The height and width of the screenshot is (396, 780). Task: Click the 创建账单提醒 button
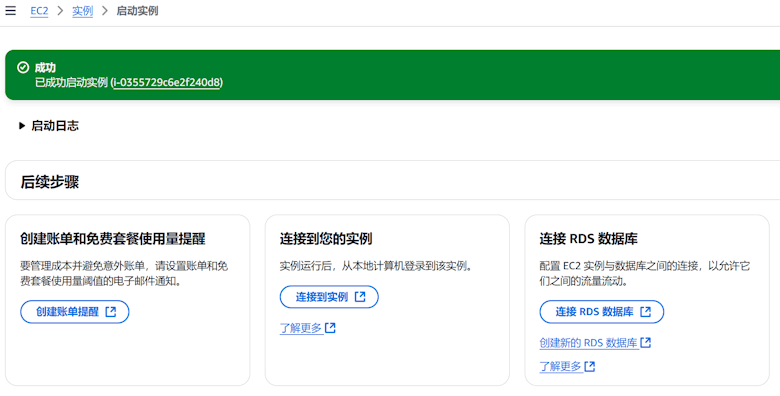tap(75, 312)
